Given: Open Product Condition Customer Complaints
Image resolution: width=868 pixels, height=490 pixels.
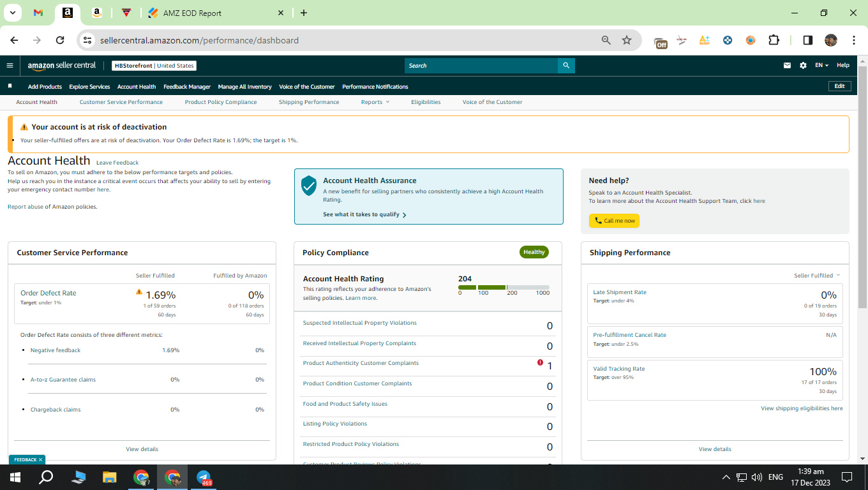Looking at the screenshot, I should pos(357,383).
